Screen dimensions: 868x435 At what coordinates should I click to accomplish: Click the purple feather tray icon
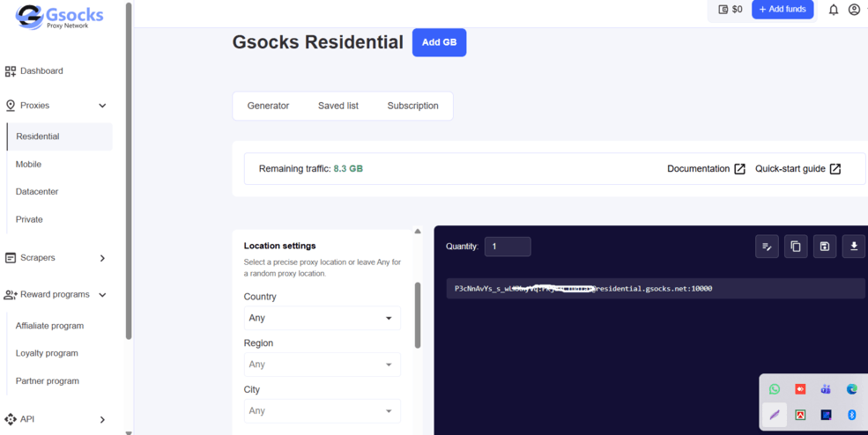[x=775, y=415]
